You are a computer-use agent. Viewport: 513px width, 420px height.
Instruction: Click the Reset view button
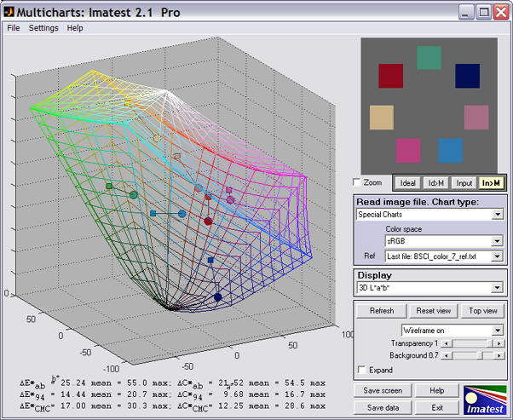tap(434, 310)
